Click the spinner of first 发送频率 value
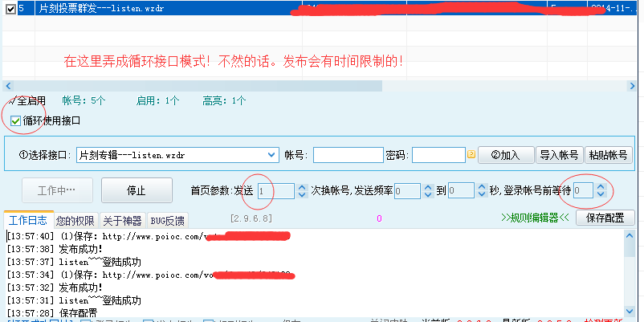This screenshot has height=322, width=644. [x=427, y=190]
